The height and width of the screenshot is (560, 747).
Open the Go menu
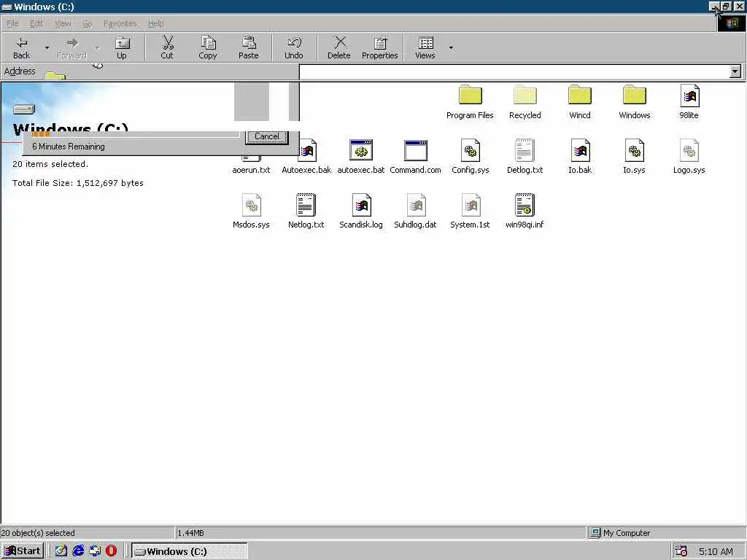pyautogui.click(x=88, y=23)
